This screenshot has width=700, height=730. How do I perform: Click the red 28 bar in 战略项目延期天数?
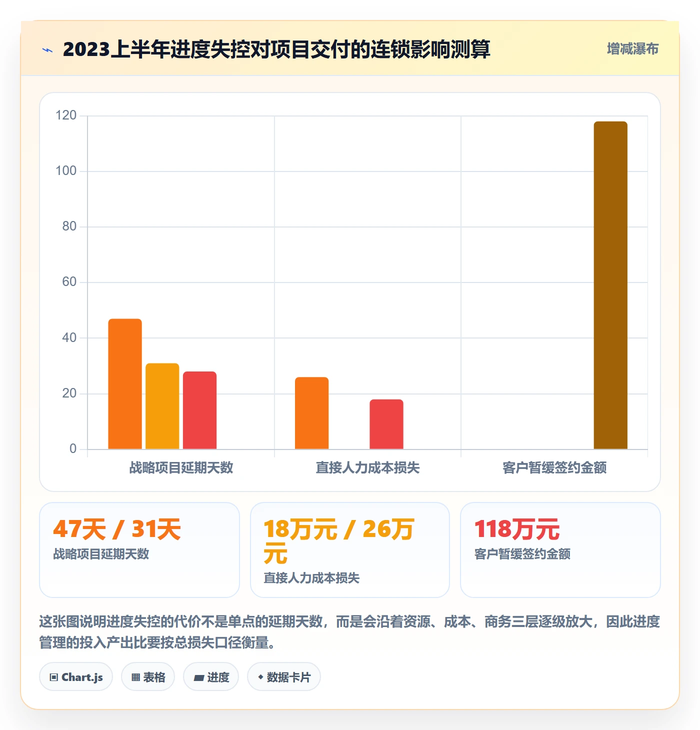coord(199,410)
